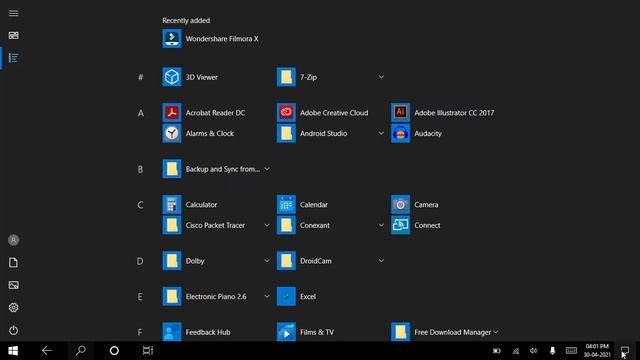This screenshot has height=360, width=640.
Task: Expand the DroidCam folder chevron
Action: coord(381,261)
